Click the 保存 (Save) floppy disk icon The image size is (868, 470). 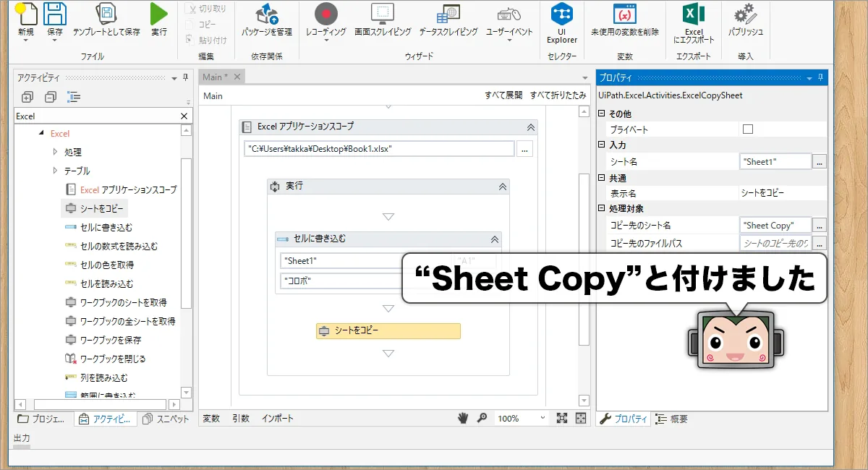(x=54, y=14)
